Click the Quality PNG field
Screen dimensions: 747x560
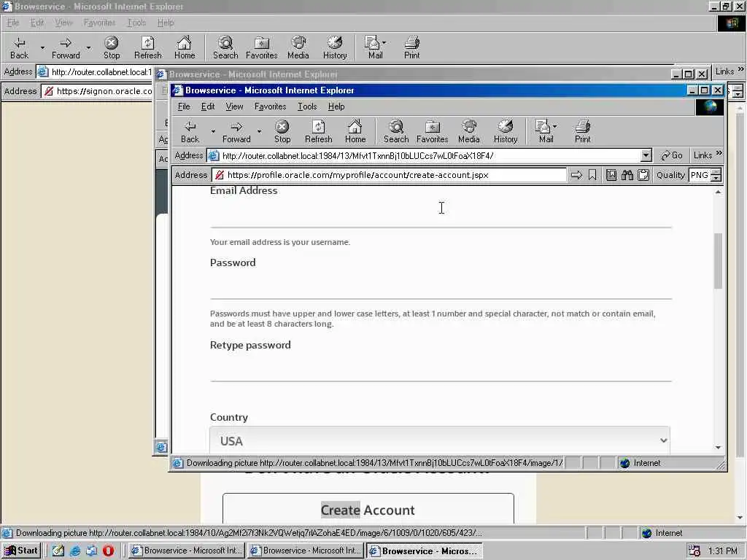pyautogui.click(x=700, y=175)
